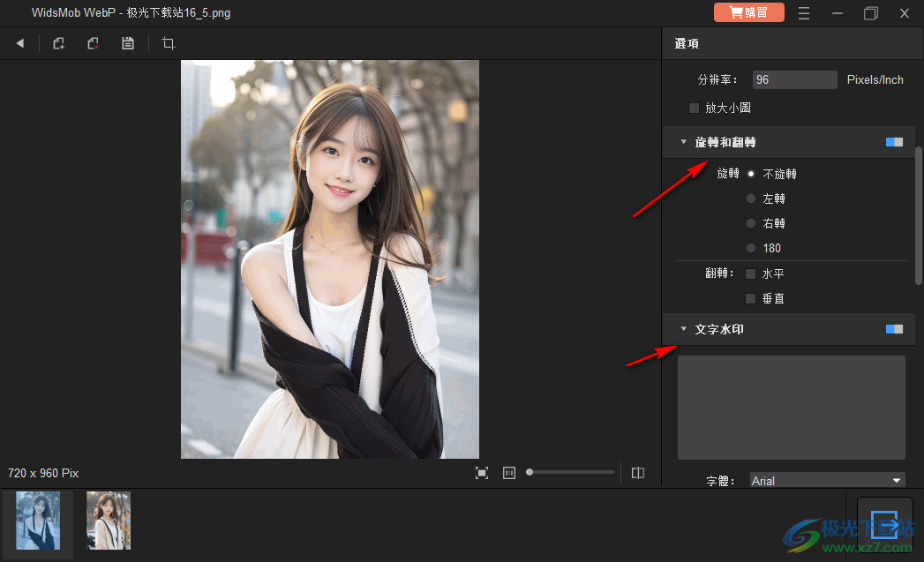The image size is (924, 562).
Task: Click the blue export button
Action: click(884, 525)
